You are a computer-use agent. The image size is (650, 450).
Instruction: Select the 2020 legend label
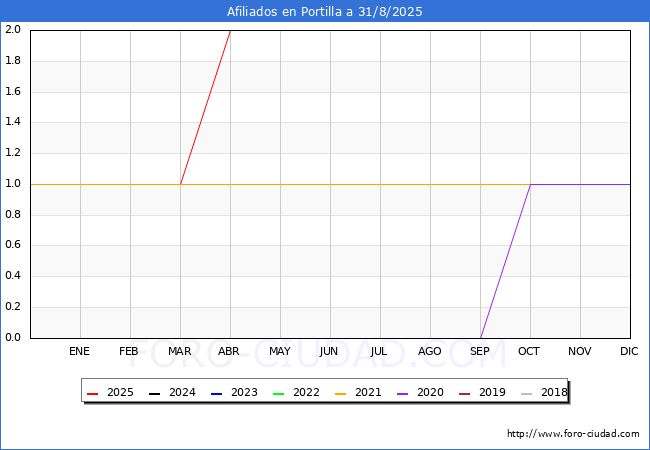click(x=430, y=392)
